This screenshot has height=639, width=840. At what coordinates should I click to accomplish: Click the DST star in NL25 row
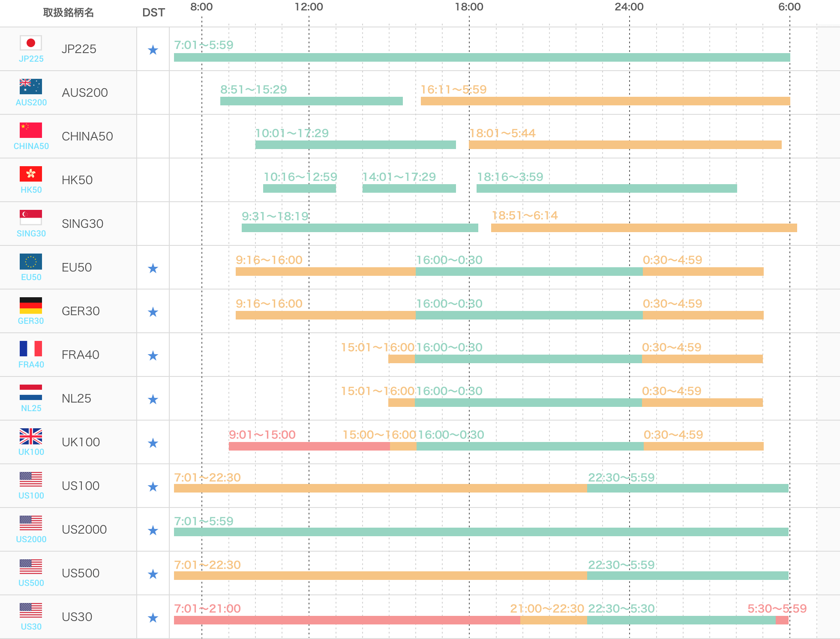(x=153, y=400)
